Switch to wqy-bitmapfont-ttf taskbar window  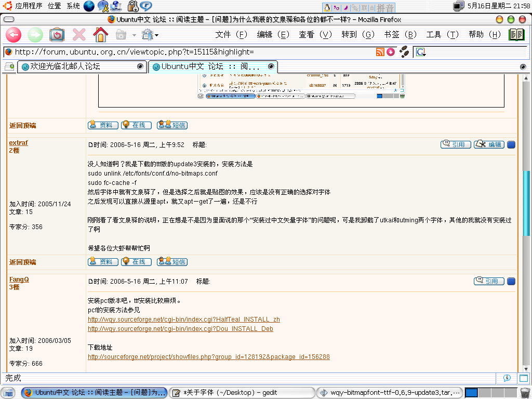[390, 393]
